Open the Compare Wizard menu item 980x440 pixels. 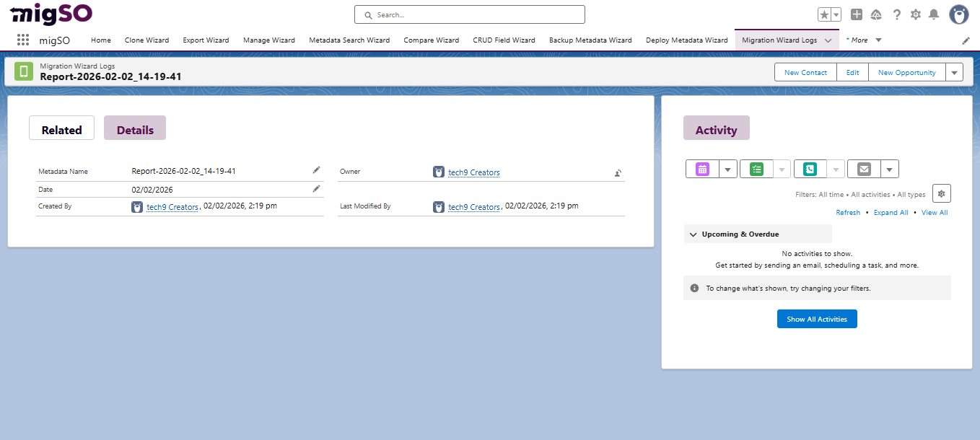431,40
